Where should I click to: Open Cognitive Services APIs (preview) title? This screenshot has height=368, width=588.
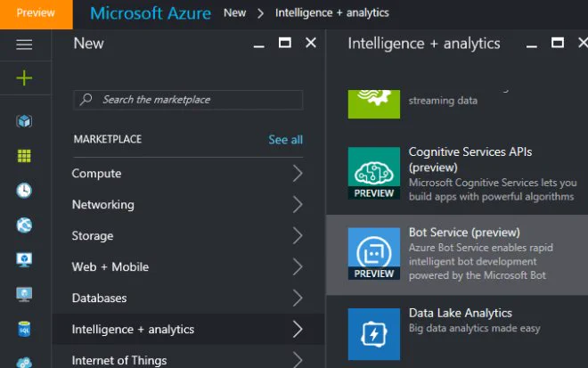[470, 159]
